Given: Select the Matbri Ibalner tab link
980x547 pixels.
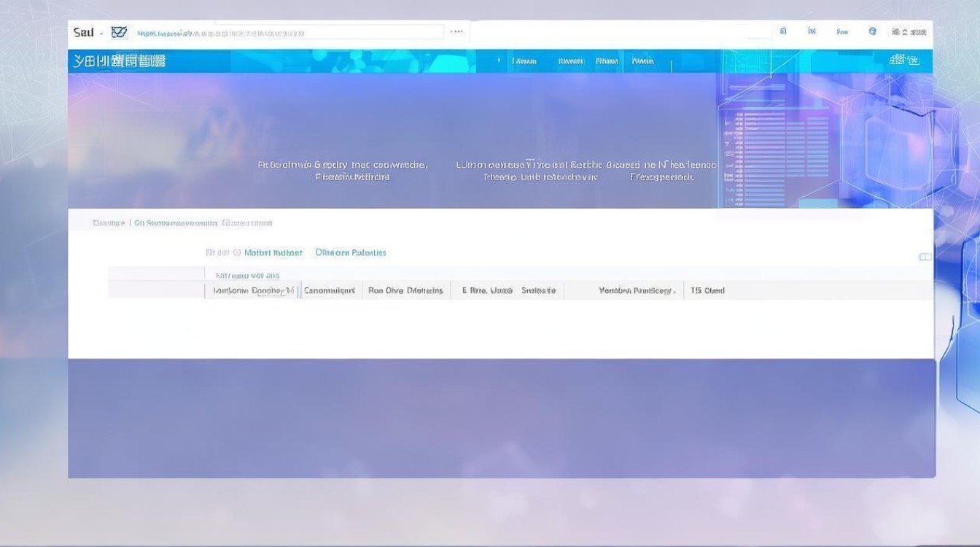Looking at the screenshot, I should coord(273,253).
